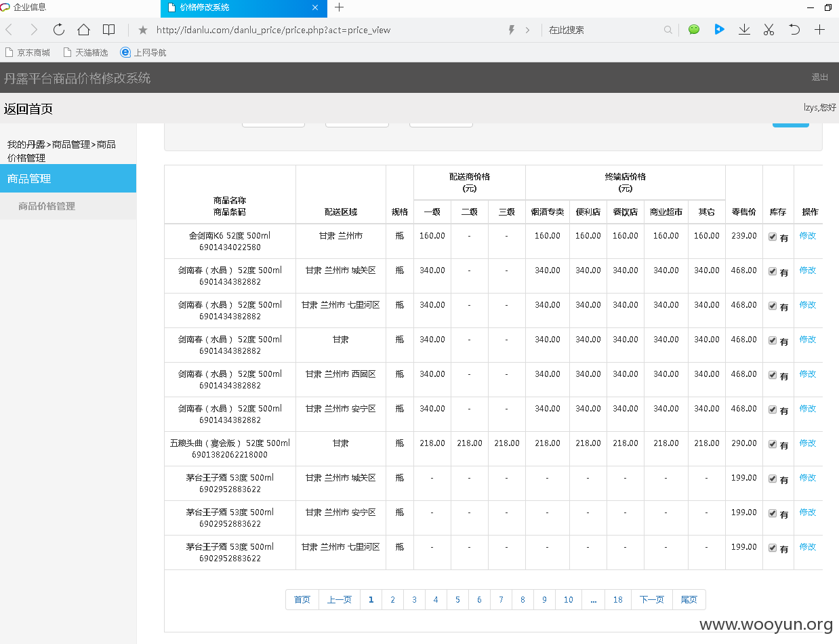Image resolution: width=839 pixels, height=644 pixels.
Task: Click the scissors screenshot icon
Action: 769,30
